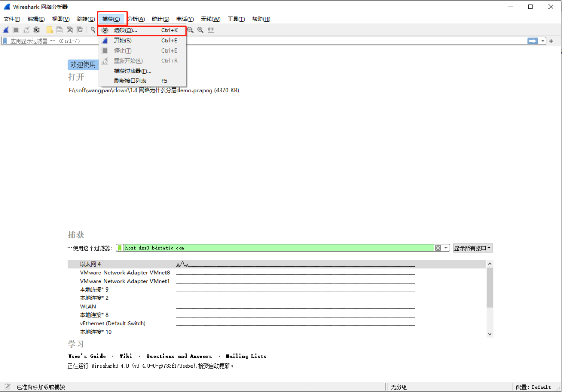562x392 pixels.
Task: Open the 编辑(E) menu
Action: [36, 19]
